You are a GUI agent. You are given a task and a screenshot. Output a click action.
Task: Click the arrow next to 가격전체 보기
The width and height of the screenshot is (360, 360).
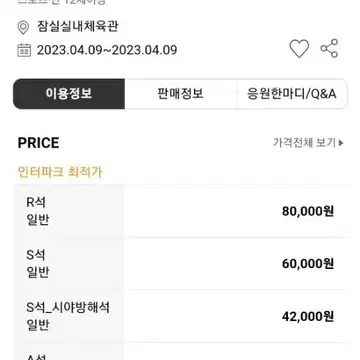tap(341, 143)
